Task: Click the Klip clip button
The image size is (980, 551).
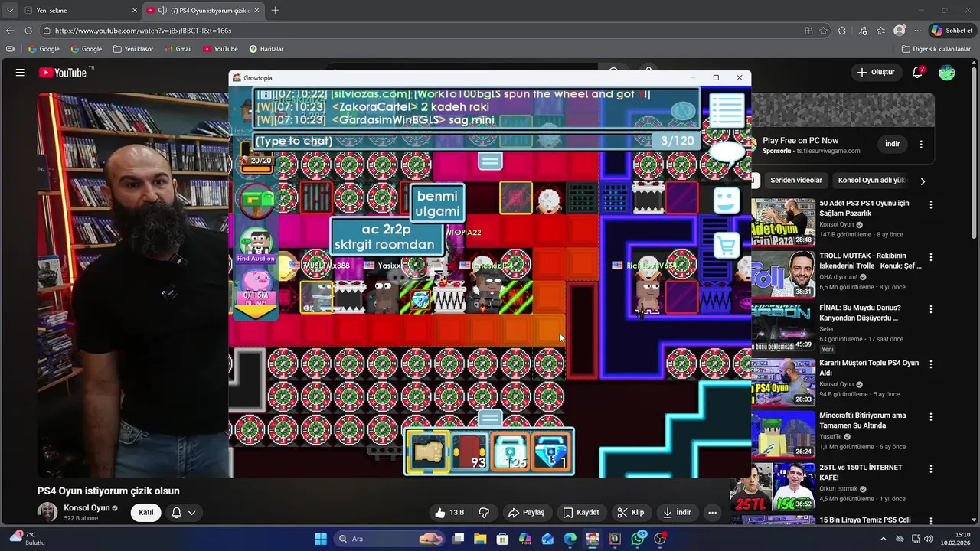Action: coord(631,513)
